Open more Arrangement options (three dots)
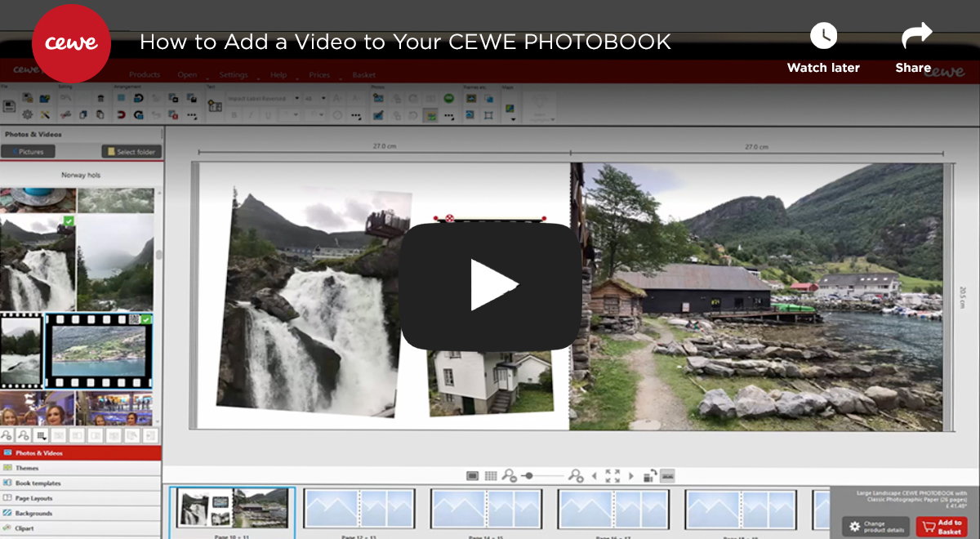 192,115
